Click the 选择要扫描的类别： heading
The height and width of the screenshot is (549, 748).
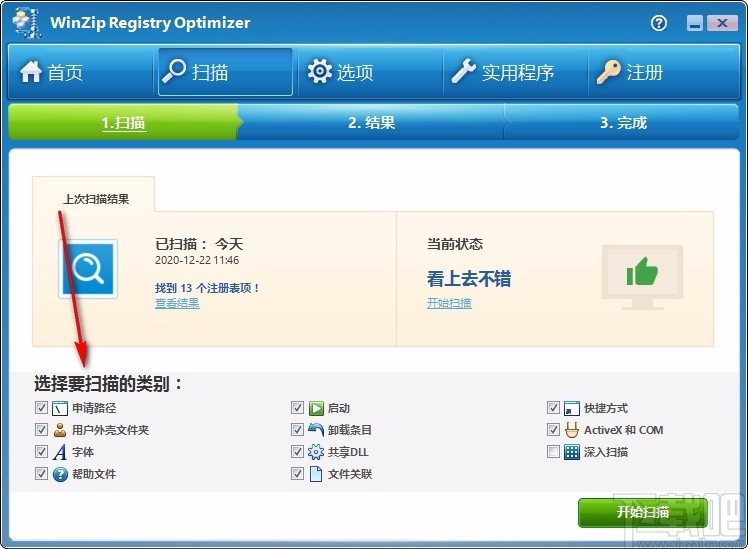point(108,383)
